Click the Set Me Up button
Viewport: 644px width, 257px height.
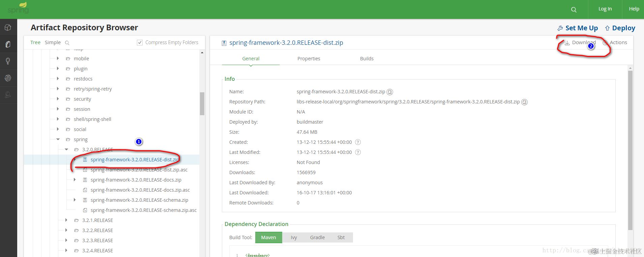pyautogui.click(x=578, y=28)
